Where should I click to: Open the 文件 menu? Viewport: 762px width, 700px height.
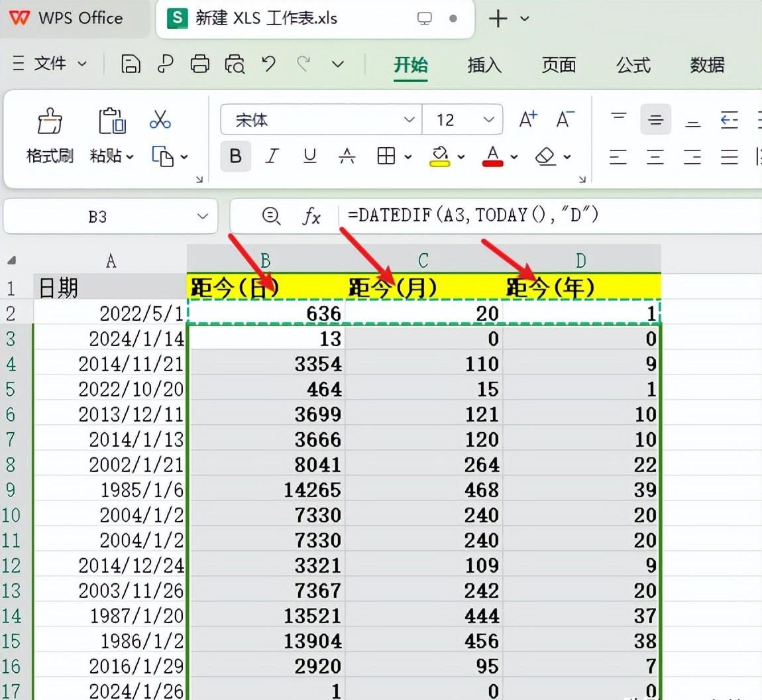50,63
